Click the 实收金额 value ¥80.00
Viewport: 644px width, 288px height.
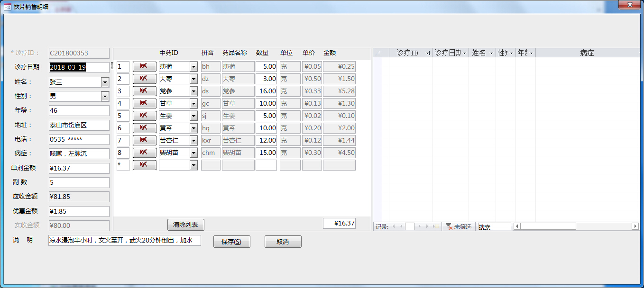(x=79, y=225)
